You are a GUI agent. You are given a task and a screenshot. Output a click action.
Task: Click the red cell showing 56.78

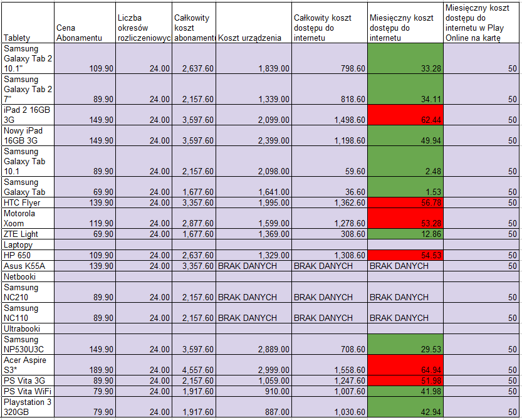405,202
